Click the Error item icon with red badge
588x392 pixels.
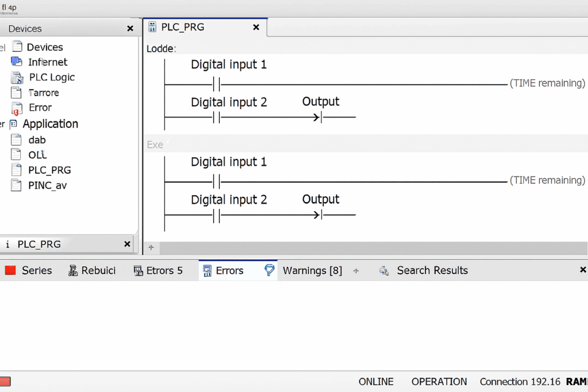[17, 108]
